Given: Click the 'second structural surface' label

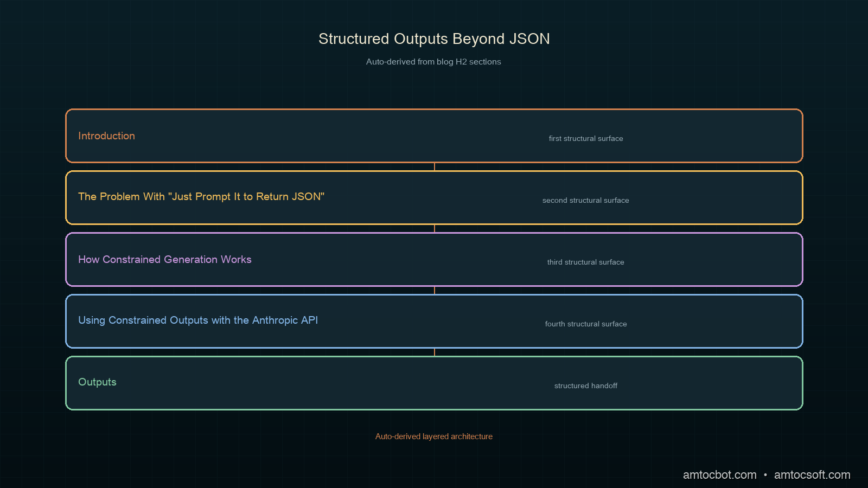Looking at the screenshot, I should (586, 201).
